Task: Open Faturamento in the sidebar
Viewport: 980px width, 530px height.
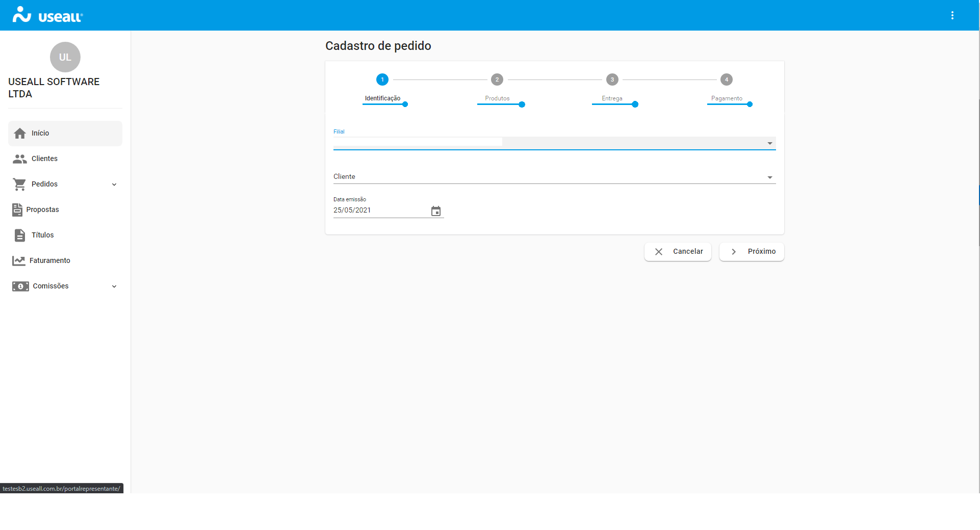Action: click(x=65, y=260)
